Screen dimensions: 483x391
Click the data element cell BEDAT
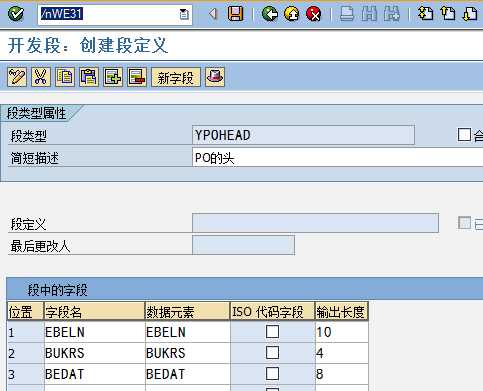point(188,374)
